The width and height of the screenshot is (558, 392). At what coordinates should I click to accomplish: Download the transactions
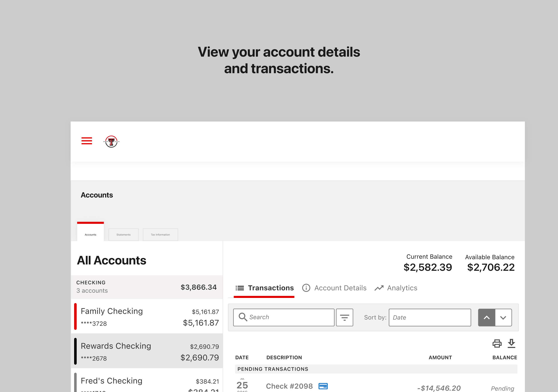(x=512, y=344)
